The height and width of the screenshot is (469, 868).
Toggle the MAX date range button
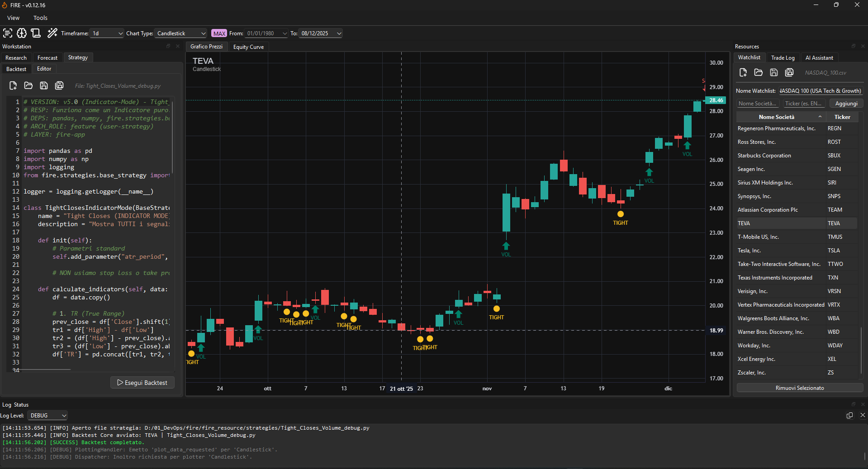(219, 33)
